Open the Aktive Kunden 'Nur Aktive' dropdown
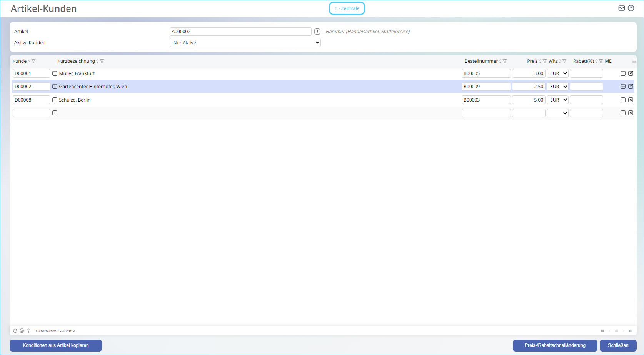644x355 pixels. pos(245,43)
